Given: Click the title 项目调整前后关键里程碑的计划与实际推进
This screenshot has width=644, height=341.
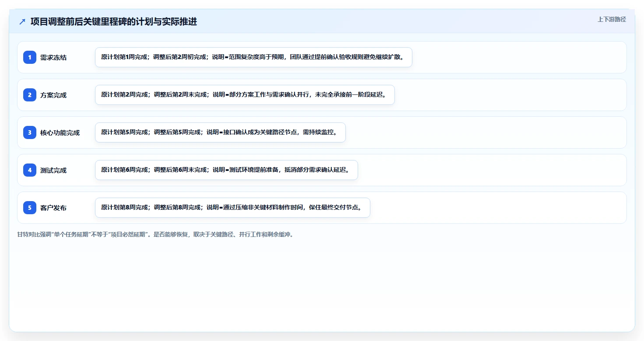Looking at the screenshot, I should point(114,22).
